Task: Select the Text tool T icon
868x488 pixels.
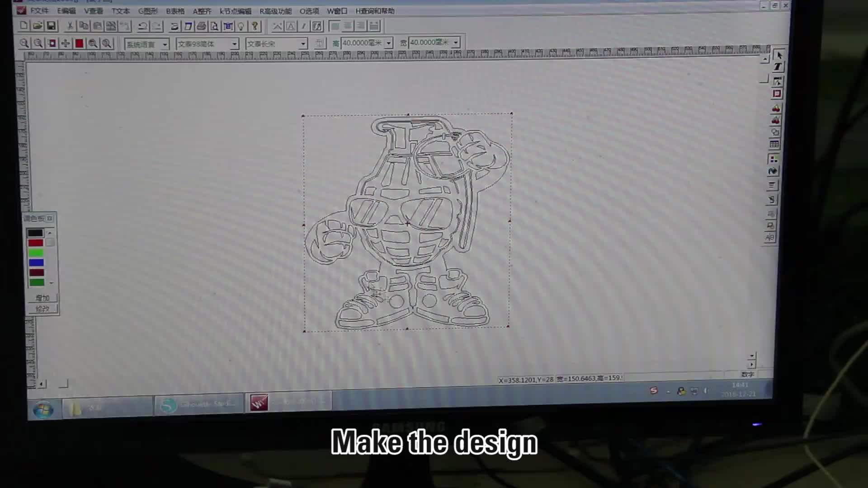Action: tap(778, 67)
